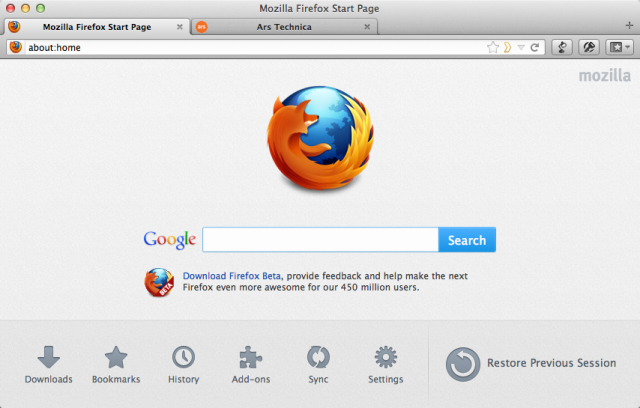Click the desk lamp toolbar button
The image size is (640, 408).
[x=562, y=47]
